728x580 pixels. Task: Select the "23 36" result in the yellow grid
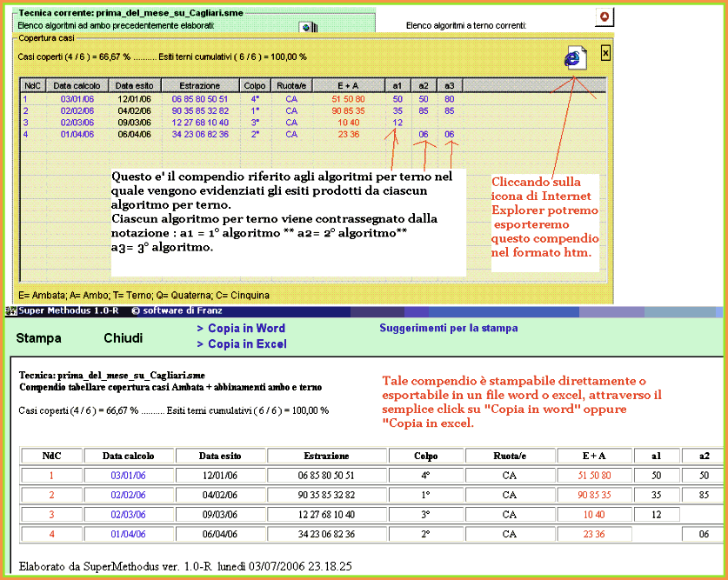click(x=348, y=134)
